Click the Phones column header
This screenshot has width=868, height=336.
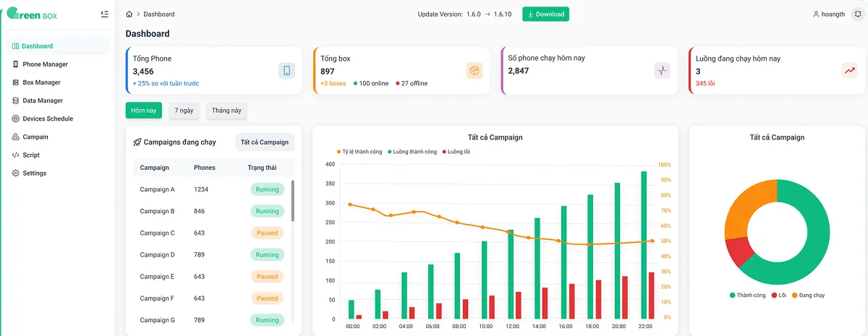point(205,168)
